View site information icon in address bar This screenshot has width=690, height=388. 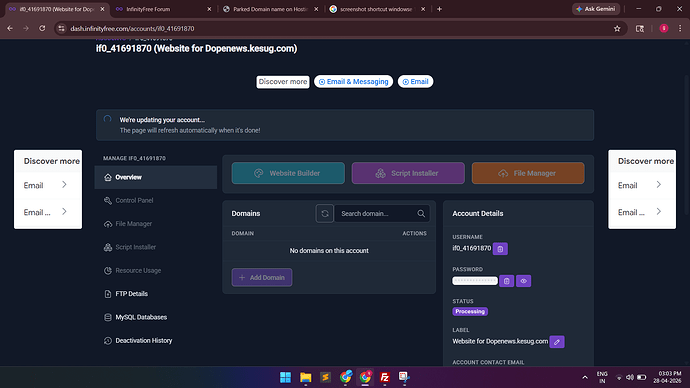(x=62, y=29)
